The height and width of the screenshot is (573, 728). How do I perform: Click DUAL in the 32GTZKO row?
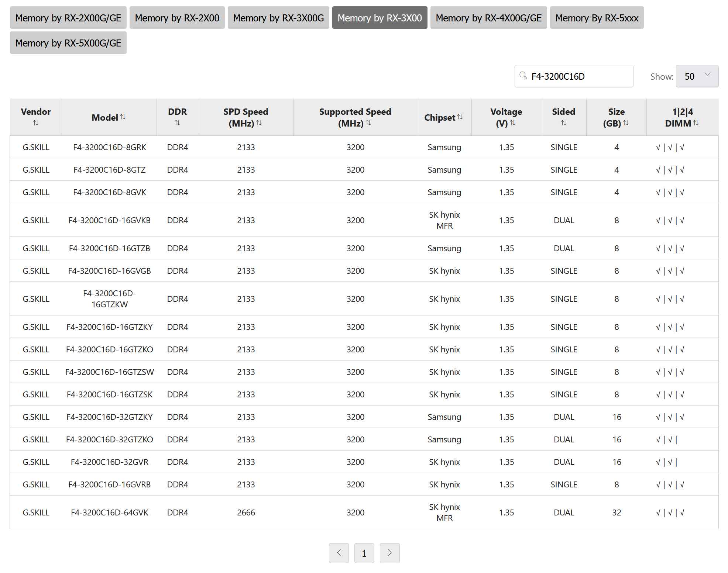click(564, 439)
